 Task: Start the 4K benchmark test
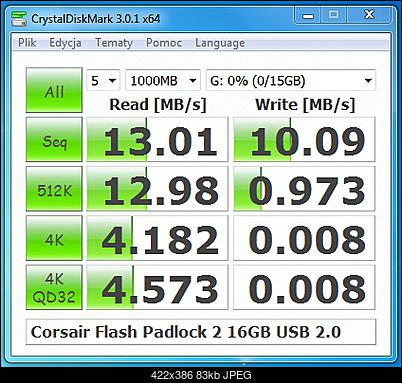54,238
